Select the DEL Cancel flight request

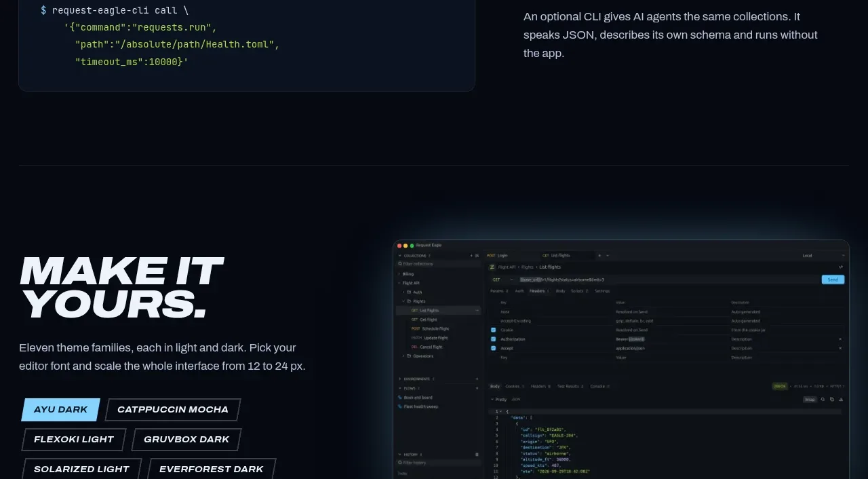coord(438,347)
